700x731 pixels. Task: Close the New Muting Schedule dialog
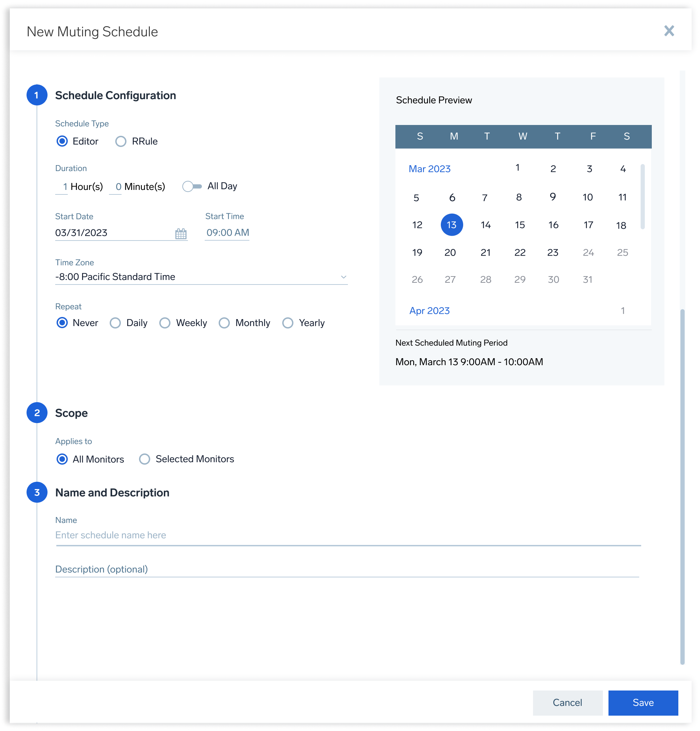(670, 32)
